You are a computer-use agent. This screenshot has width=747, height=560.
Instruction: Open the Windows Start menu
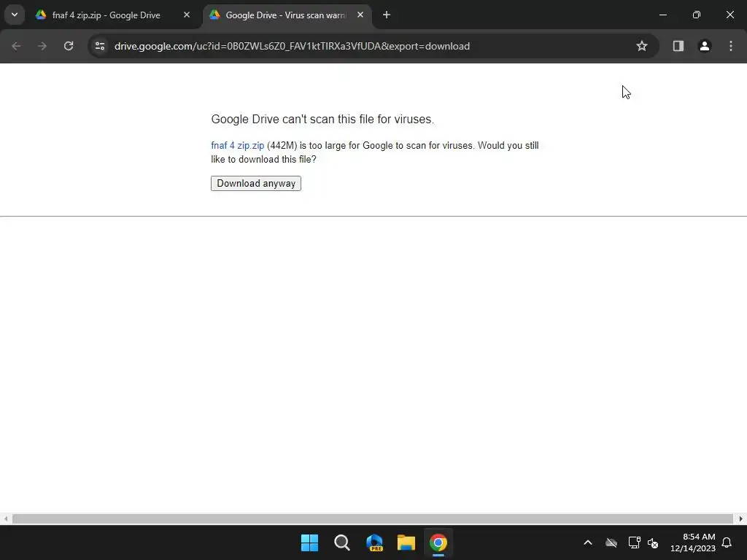coord(309,542)
